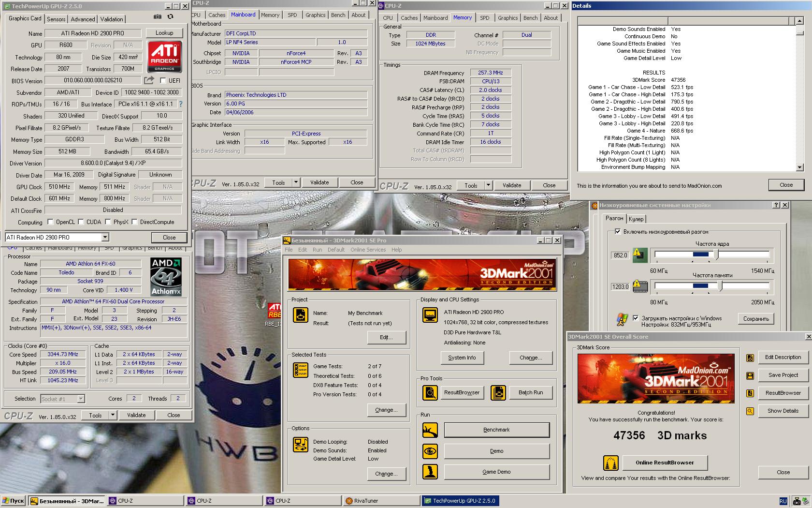
Task: Click Change... button under Selected Tests
Action: click(x=386, y=410)
